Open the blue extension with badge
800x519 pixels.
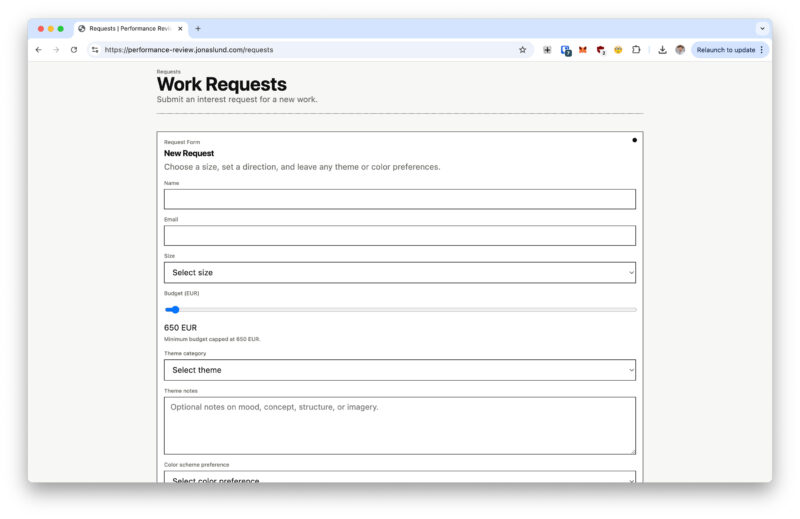(x=565, y=50)
